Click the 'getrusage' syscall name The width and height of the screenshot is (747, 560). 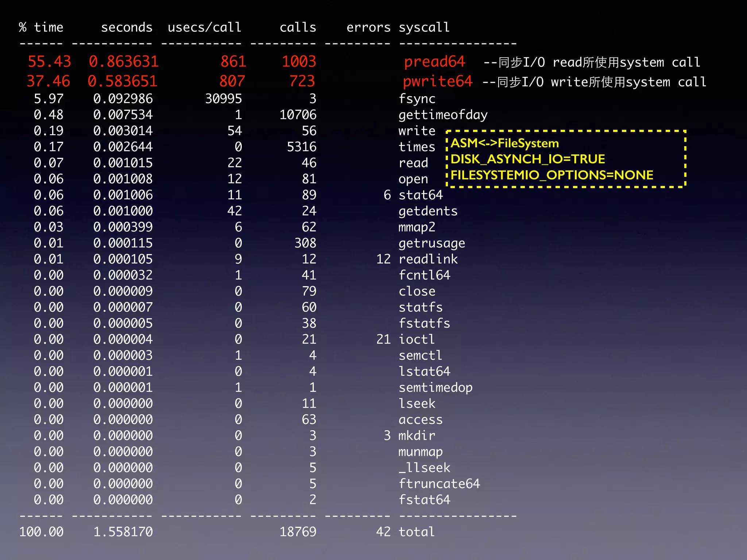point(432,243)
